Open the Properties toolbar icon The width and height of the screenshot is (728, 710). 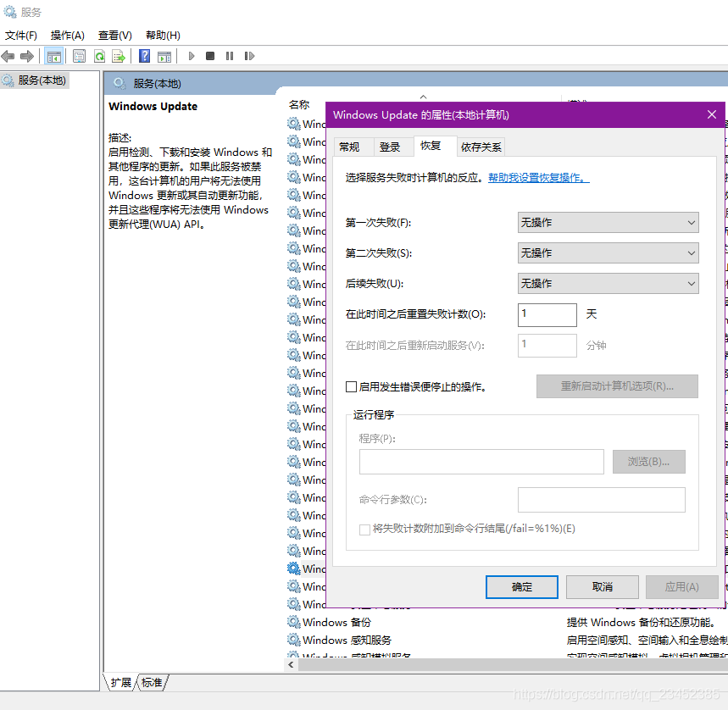pos(80,56)
